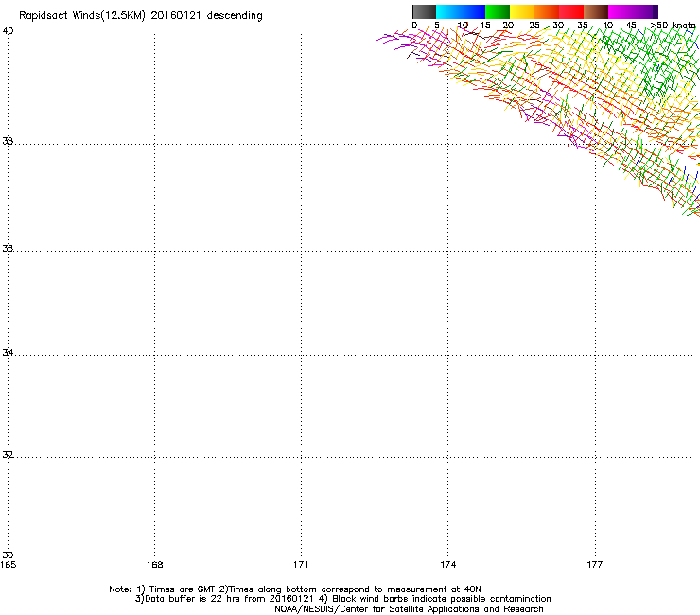700x615 pixels.
Task: Click the NOAA/NESDIS credit line
Action: (x=409, y=609)
